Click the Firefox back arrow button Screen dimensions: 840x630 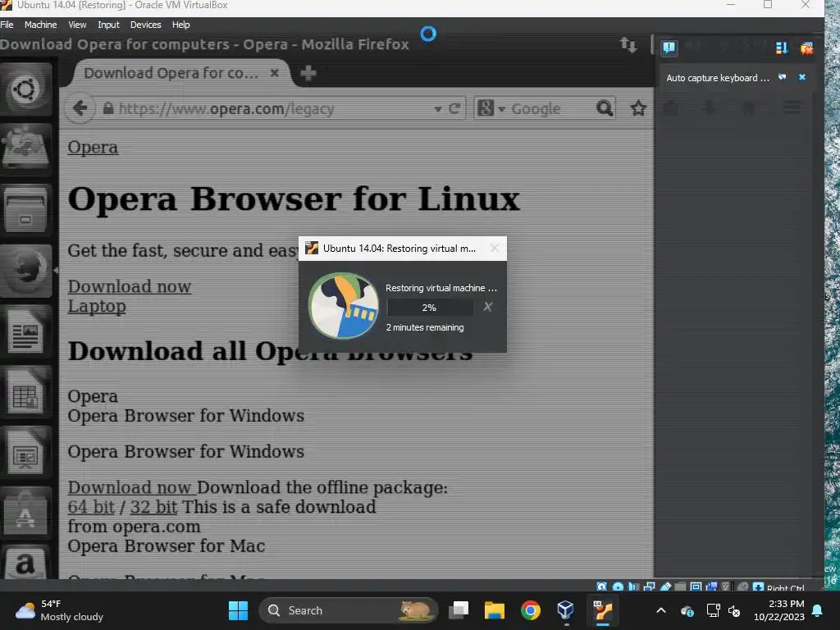80,108
